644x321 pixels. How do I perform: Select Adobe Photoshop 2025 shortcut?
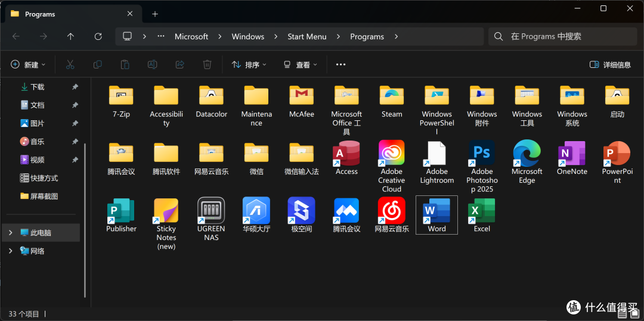pyautogui.click(x=482, y=166)
